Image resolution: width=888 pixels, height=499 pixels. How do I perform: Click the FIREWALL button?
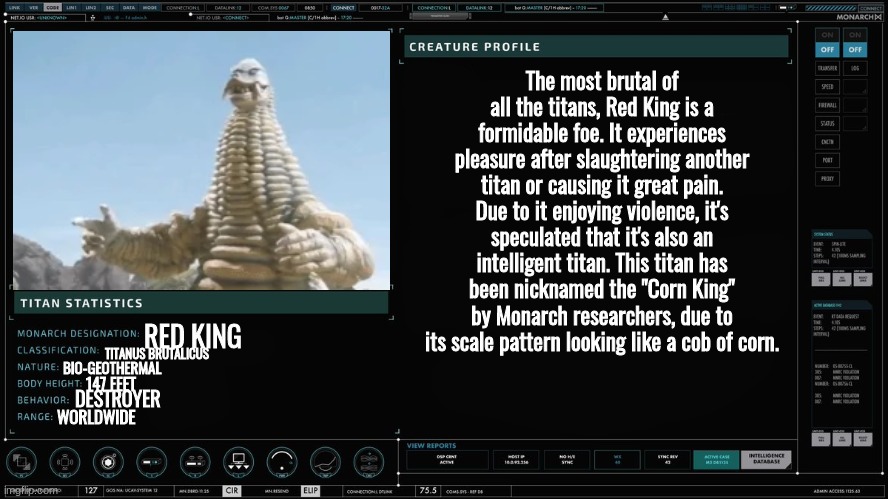[x=827, y=105]
